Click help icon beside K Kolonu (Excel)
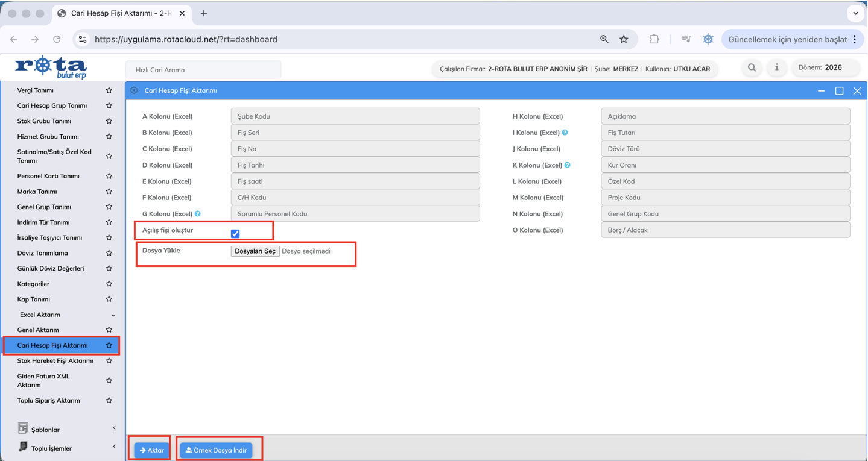This screenshot has width=868, height=461. [568, 165]
